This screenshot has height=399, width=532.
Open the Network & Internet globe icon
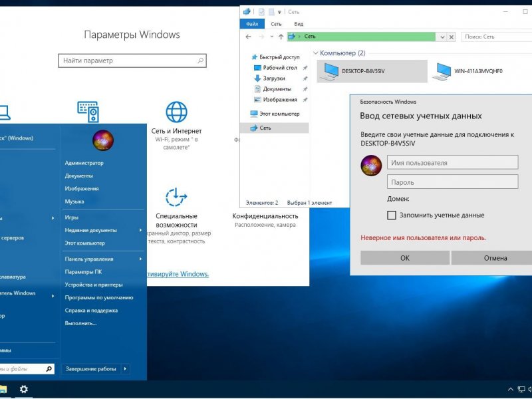pyautogui.click(x=176, y=112)
